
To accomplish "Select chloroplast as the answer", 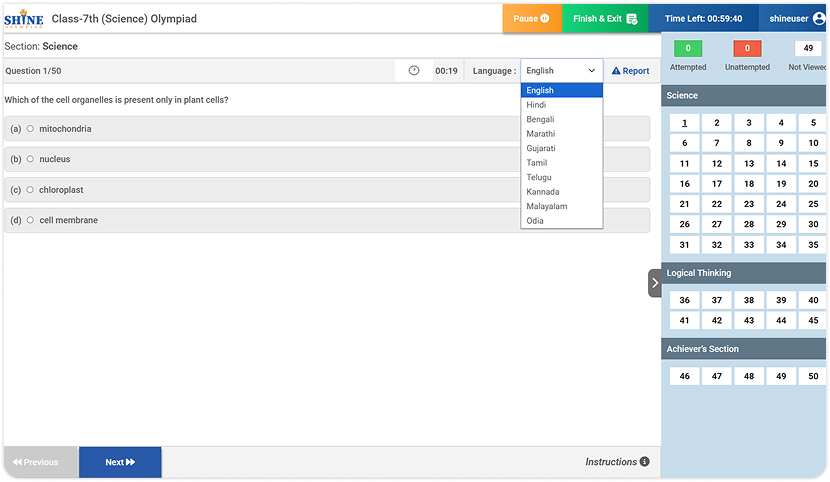I will (30, 190).
